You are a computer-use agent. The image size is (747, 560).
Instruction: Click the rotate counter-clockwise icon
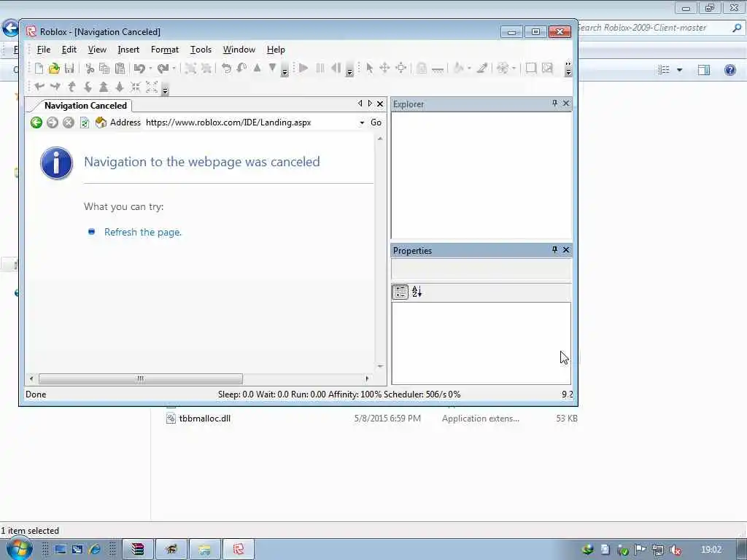coord(226,68)
